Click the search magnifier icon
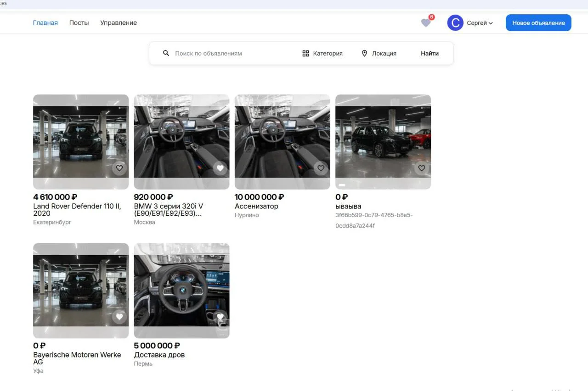This screenshot has width=588, height=391. click(x=166, y=53)
